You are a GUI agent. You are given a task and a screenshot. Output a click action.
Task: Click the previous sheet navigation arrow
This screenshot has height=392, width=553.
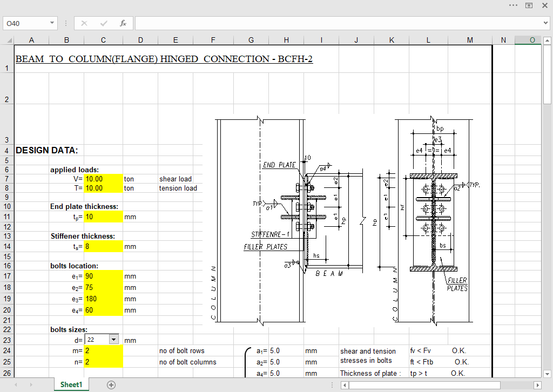tap(16, 385)
